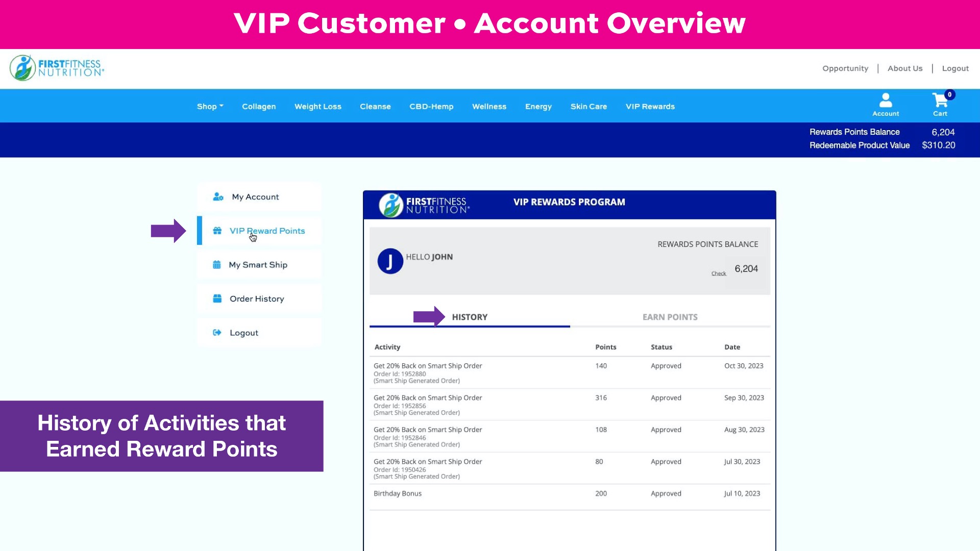This screenshot has width=980, height=551.
Task: Click the Sep 30, 2023 date cell
Action: click(744, 398)
